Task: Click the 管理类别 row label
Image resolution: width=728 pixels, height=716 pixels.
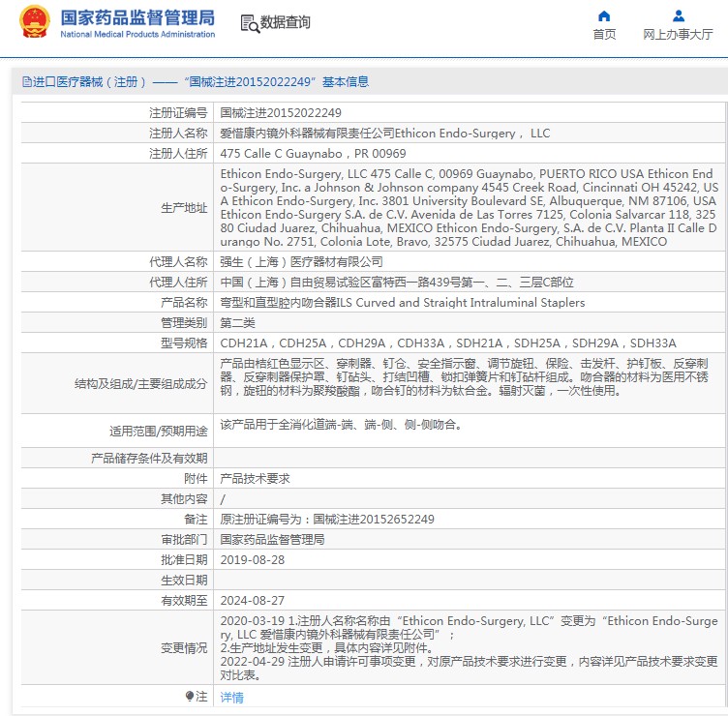Action: 184,323
